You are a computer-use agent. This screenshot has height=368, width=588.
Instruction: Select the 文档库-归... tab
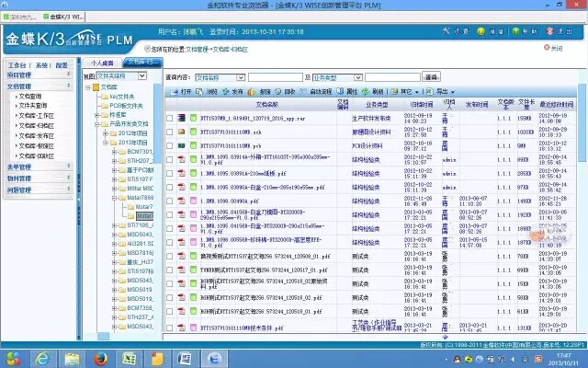[143, 63]
